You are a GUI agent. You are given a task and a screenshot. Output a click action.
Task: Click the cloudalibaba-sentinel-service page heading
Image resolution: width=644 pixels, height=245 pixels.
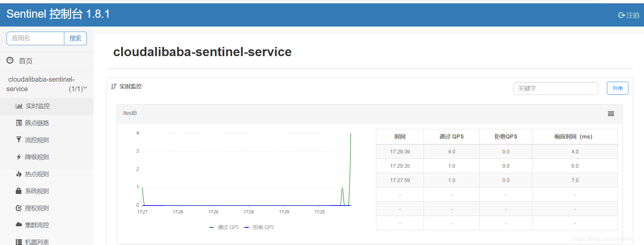202,52
